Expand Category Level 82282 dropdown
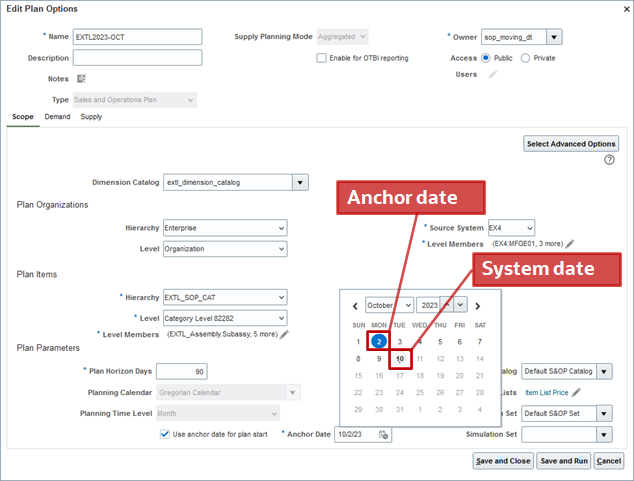The height and width of the screenshot is (481, 634). pos(225,319)
